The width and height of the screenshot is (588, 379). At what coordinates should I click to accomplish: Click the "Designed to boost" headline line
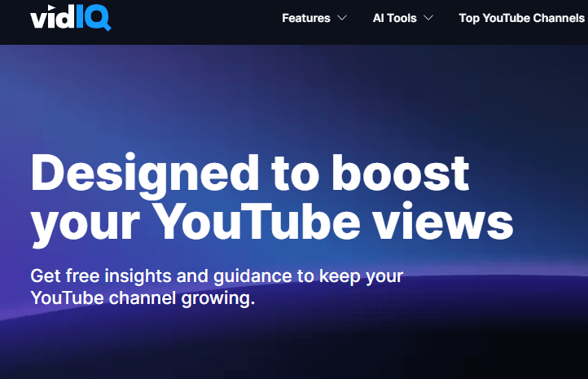coord(250,174)
